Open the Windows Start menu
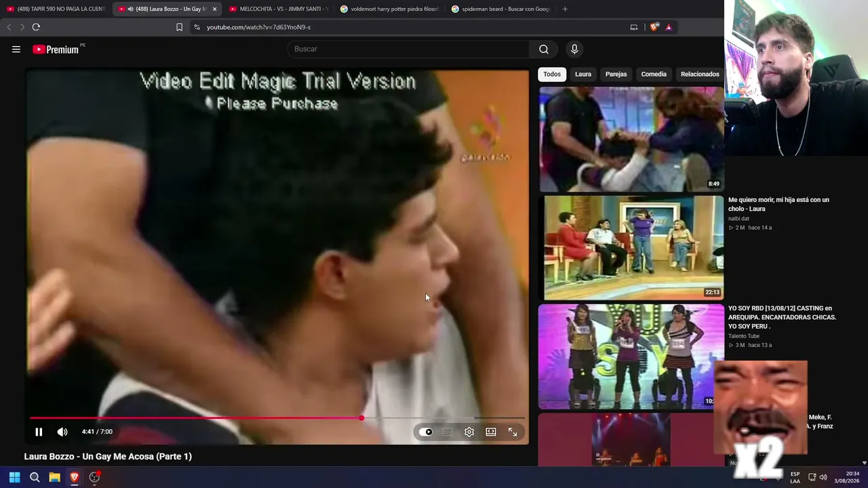This screenshot has height=488, width=868. pyautogui.click(x=14, y=477)
